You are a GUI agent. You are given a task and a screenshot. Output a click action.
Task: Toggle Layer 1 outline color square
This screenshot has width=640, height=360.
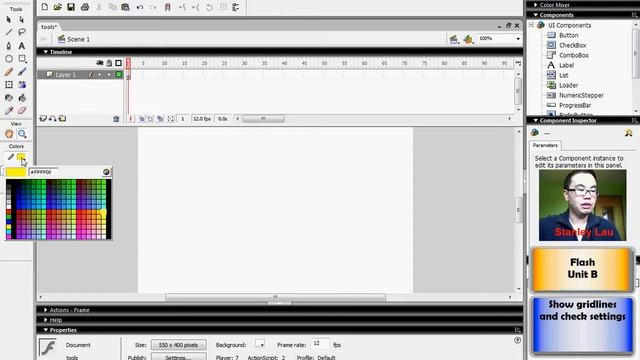(119, 74)
